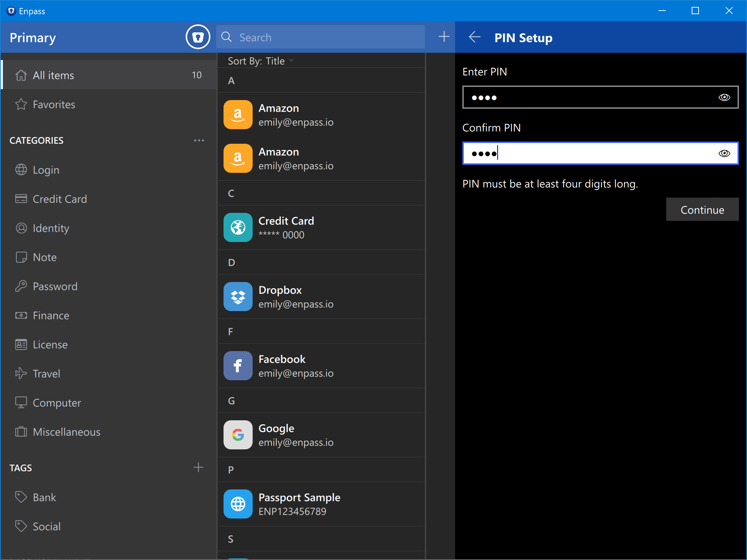Focus the Enter PIN field
Screen dimensions: 747x560
click(600, 97)
